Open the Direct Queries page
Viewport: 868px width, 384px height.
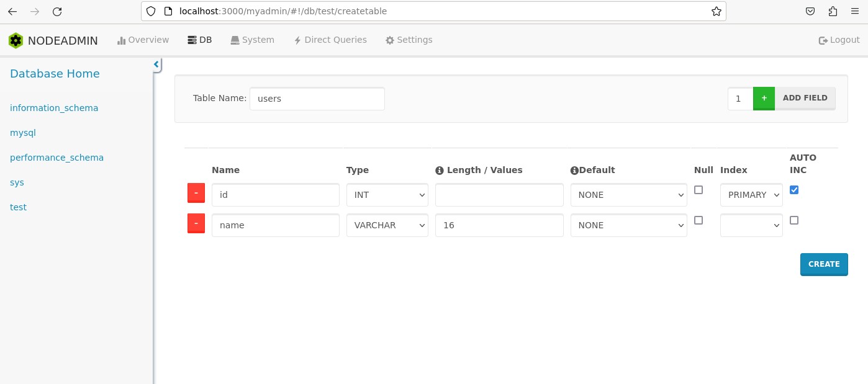pos(330,40)
